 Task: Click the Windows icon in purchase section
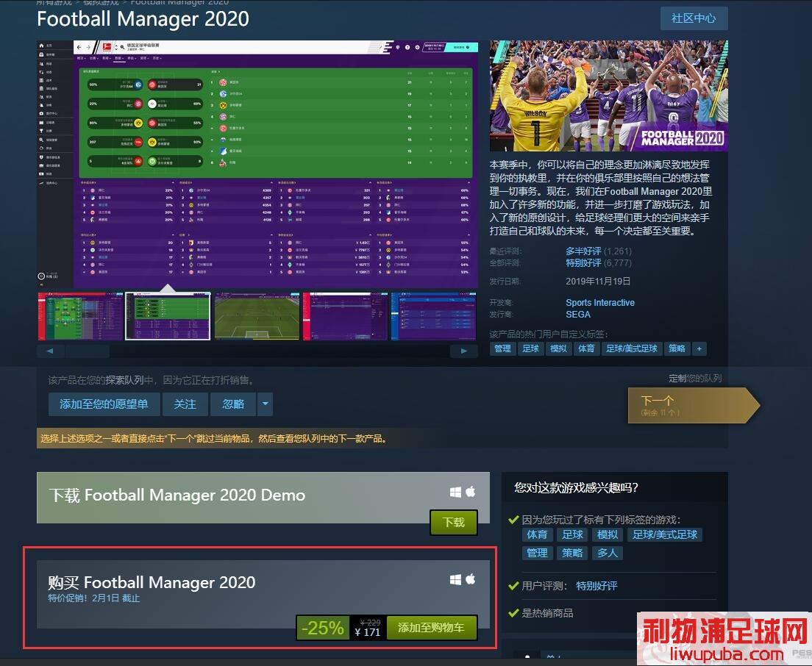point(456,580)
